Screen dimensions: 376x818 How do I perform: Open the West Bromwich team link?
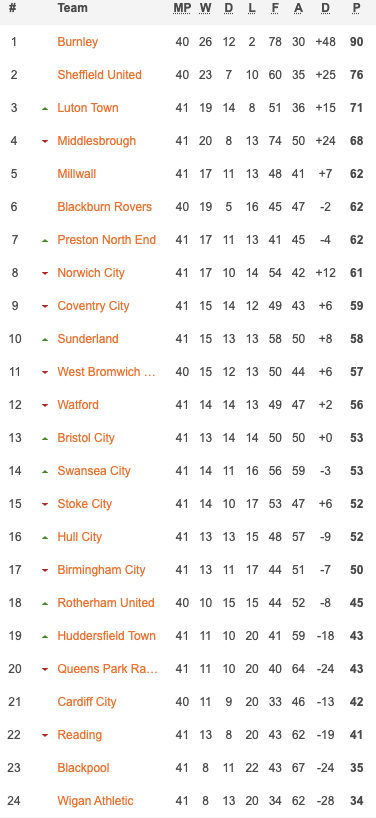pos(106,372)
